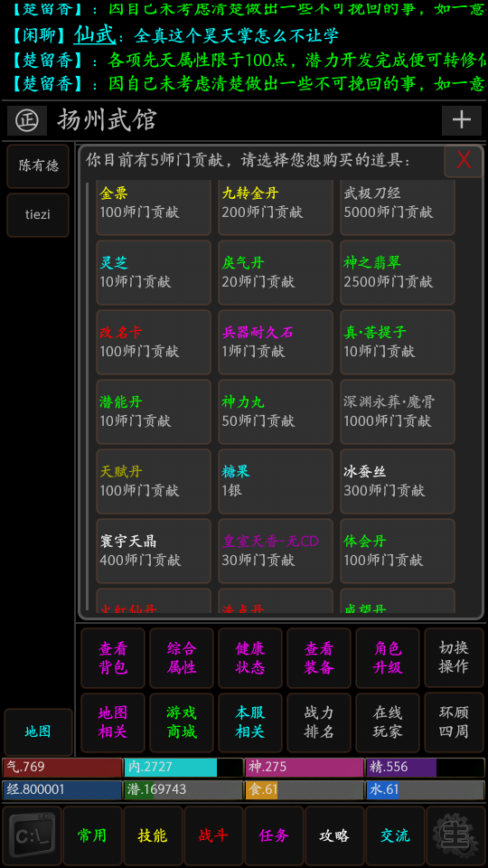Switch to the 战斗 combat tab
The image size is (488, 868).
coord(213,835)
